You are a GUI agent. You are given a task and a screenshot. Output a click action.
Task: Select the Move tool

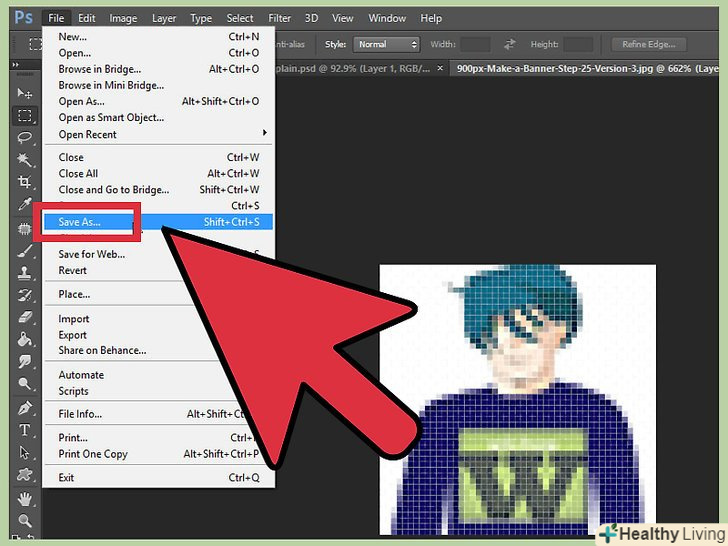pos(25,93)
